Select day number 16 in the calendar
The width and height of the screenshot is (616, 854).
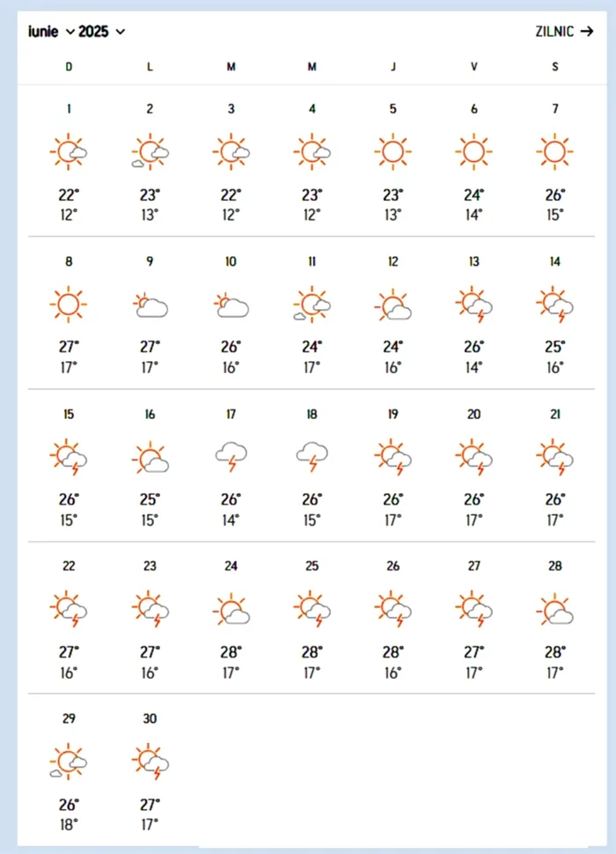(150, 414)
